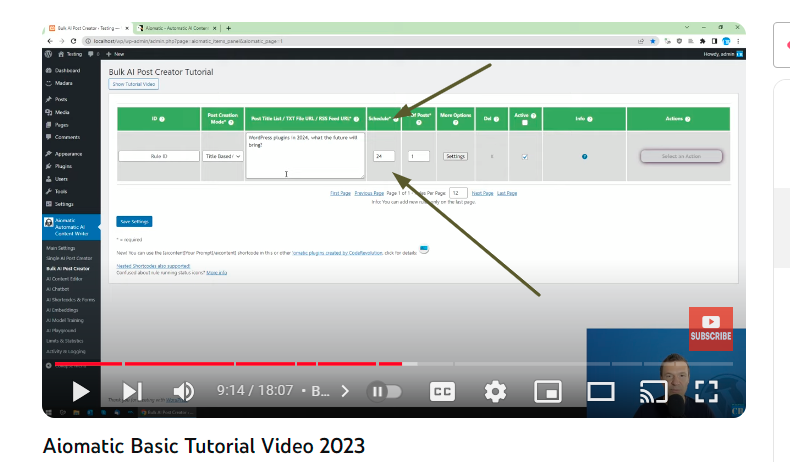Turn on closed captions CC button
This screenshot has width=790, height=462.
(442, 391)
